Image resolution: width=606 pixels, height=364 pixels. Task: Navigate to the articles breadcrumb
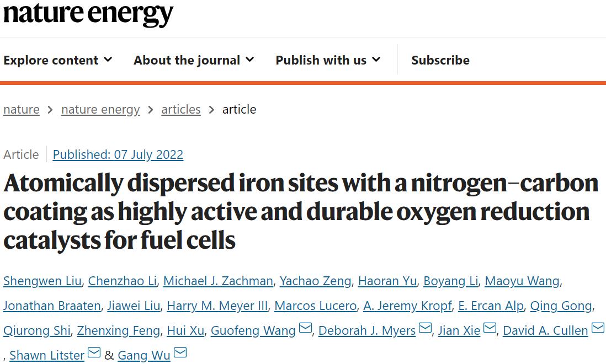tap(181, 109)
